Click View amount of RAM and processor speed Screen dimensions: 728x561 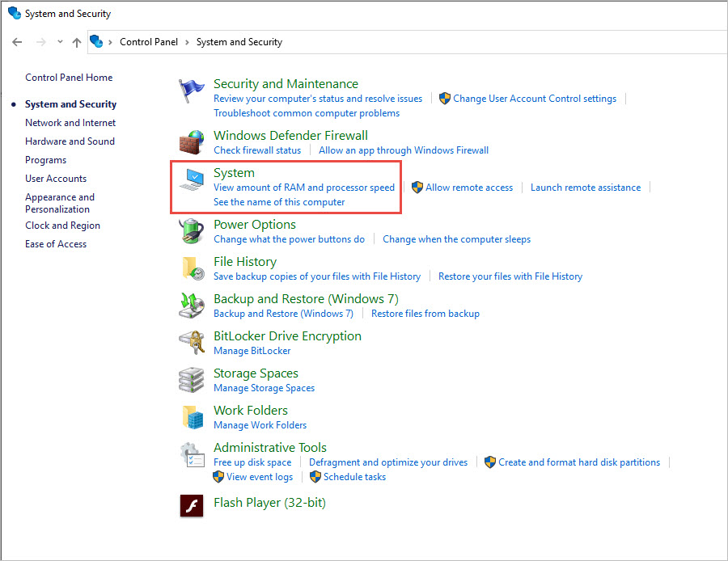pos(303,188)
